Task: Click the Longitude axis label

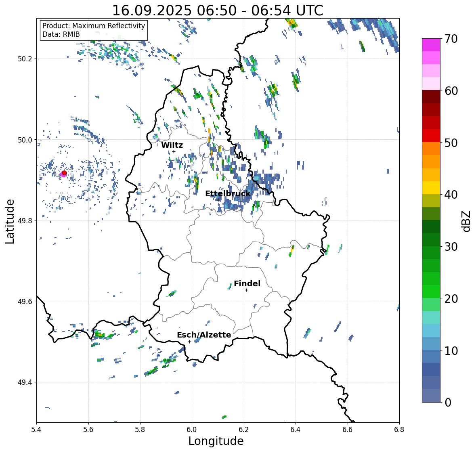Action: coord(216,441)
